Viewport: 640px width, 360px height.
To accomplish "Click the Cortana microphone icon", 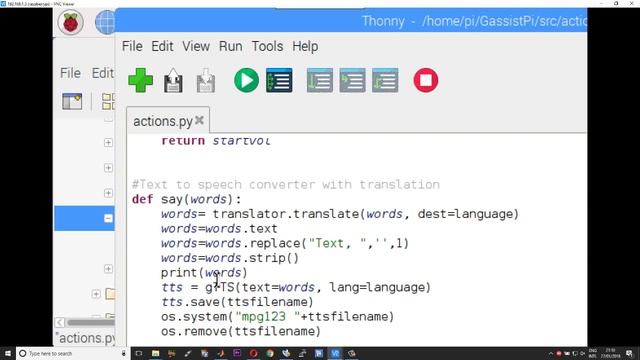I will click(x=124, y=353).
